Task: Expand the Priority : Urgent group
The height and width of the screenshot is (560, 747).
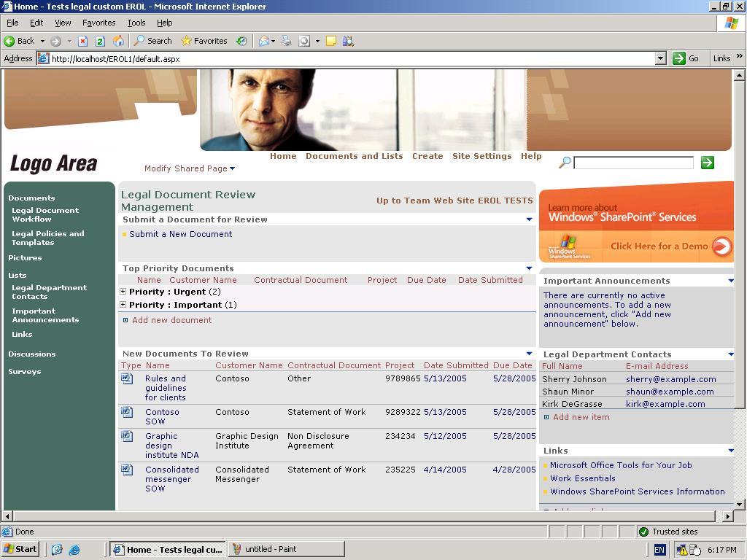Action: tap(123, 292)
